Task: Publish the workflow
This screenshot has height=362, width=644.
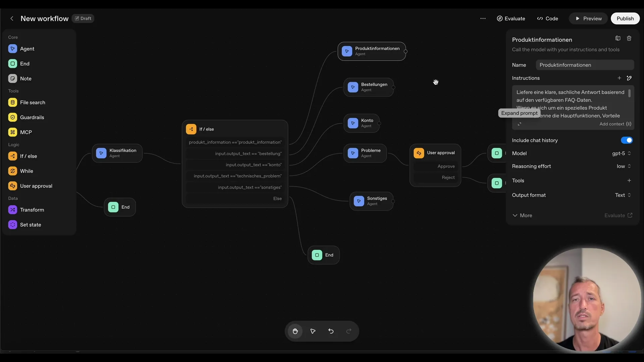Action: pyautogui.click(x=625, y=18)
